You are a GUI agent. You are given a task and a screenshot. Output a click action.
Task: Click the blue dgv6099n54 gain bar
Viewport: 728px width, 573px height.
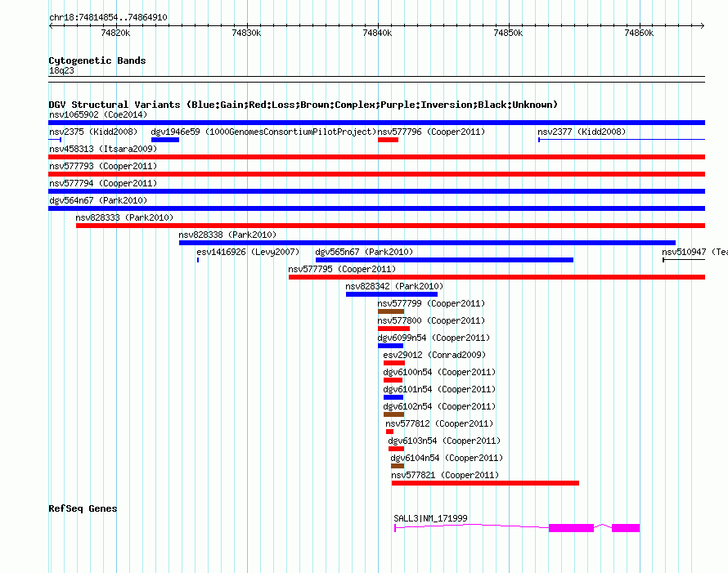coord(390,346)
